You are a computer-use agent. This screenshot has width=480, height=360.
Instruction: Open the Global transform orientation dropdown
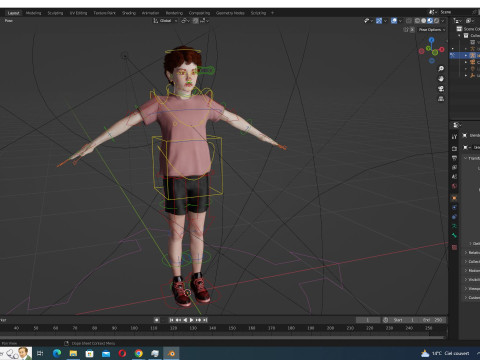[165, 21]
